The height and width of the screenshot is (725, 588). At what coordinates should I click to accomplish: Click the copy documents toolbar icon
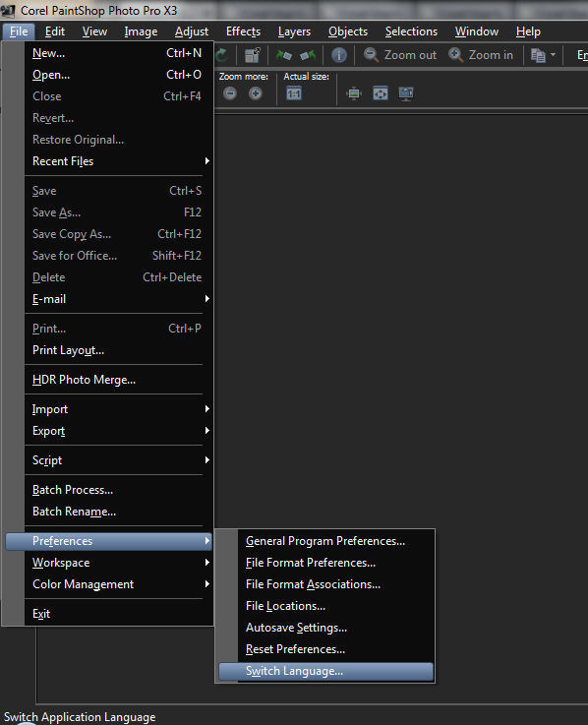click(x=538, y=55)
